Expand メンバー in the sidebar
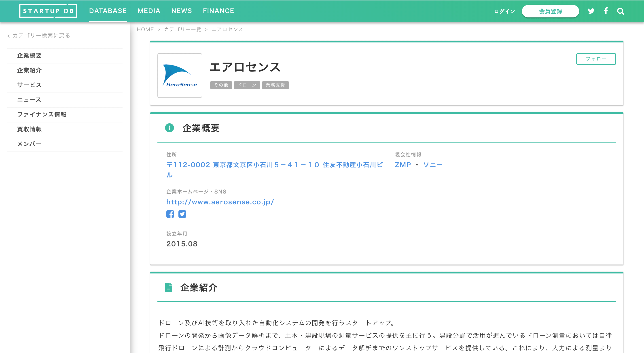644x353 pixels. pyautogui.click(x=29, y=144)
